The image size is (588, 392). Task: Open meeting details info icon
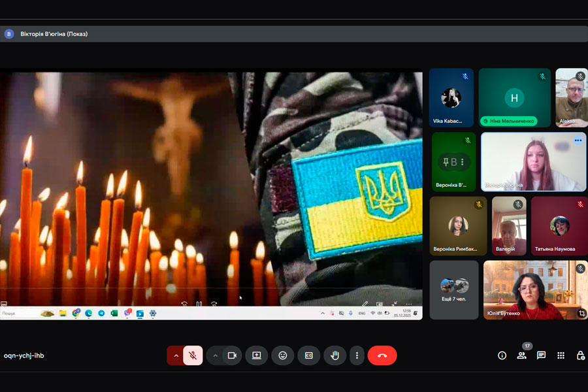tap(502, 355)
